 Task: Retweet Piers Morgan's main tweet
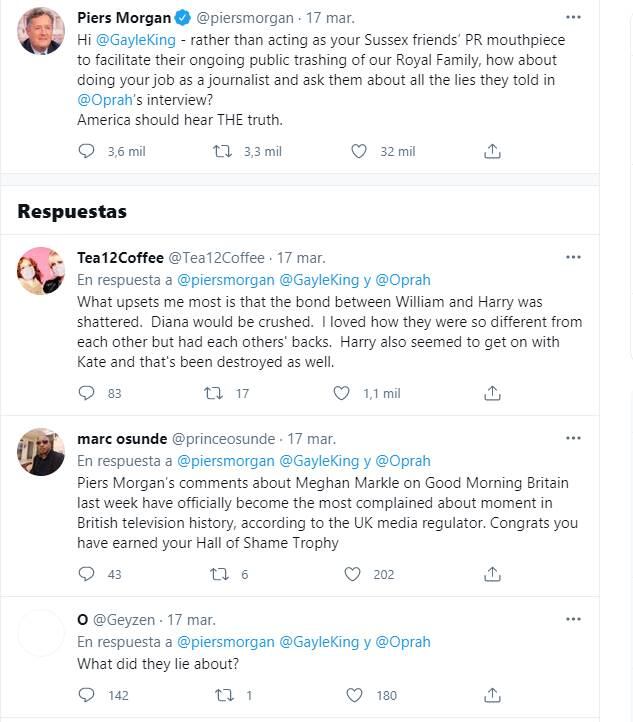pyautogui.click(x=224, y=152)
